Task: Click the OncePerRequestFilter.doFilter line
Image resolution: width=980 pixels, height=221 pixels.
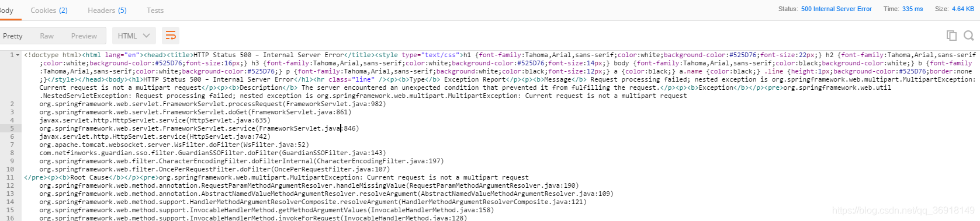Action: click(x=214, y=169)
